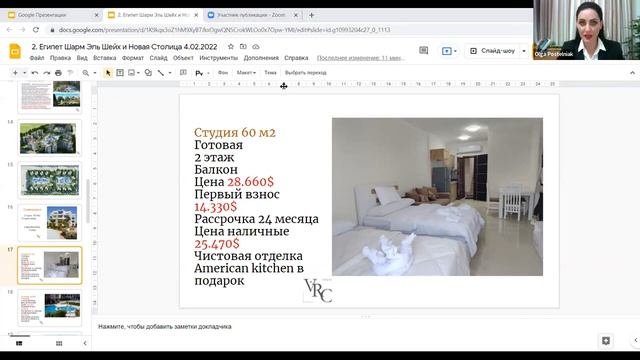
Task: Switch to the Zoom participant tab
Action: [251, 15]
